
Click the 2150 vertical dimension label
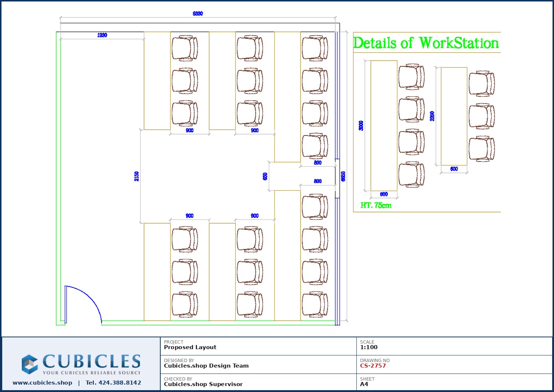click(x=136, y=176)
